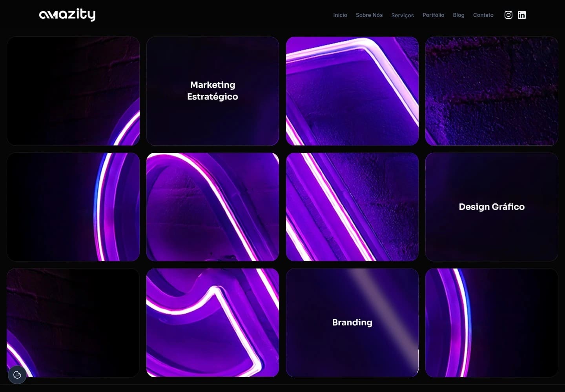The height and width of the screenshot is (392, 565).
Task: Open the cookie preferences icon
Action: click(17, 375)
